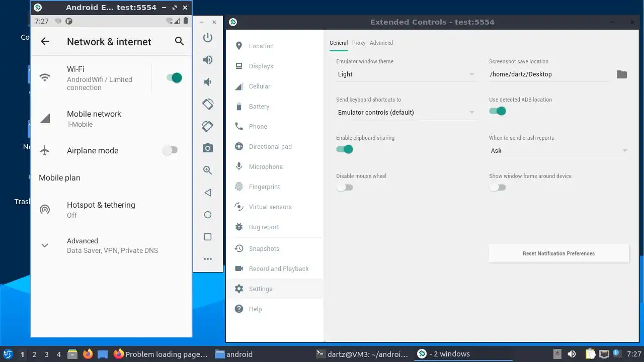This screenshot has height=362, width=644.
Task: Open Directional pad in the sidebar
Action: click(275, 146)
